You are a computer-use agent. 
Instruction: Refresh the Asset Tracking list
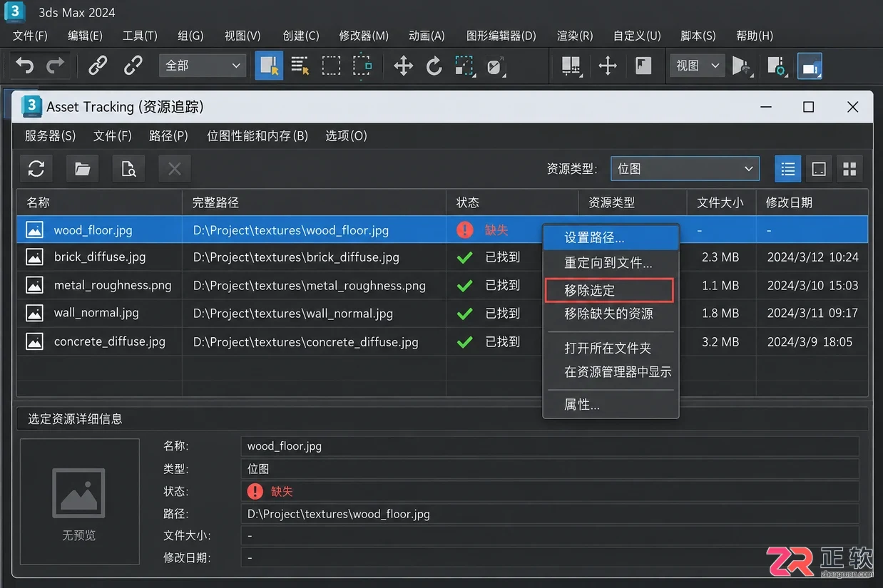click(x=36, y=169)
